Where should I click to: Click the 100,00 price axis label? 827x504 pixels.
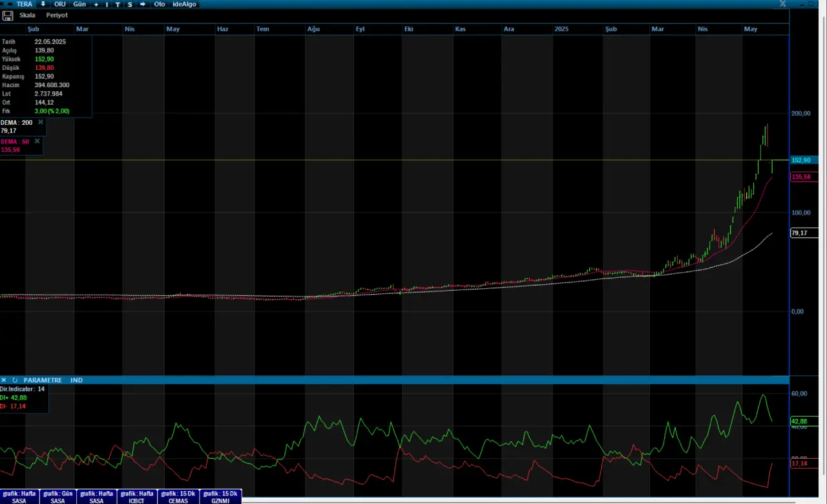click(801, 213)
